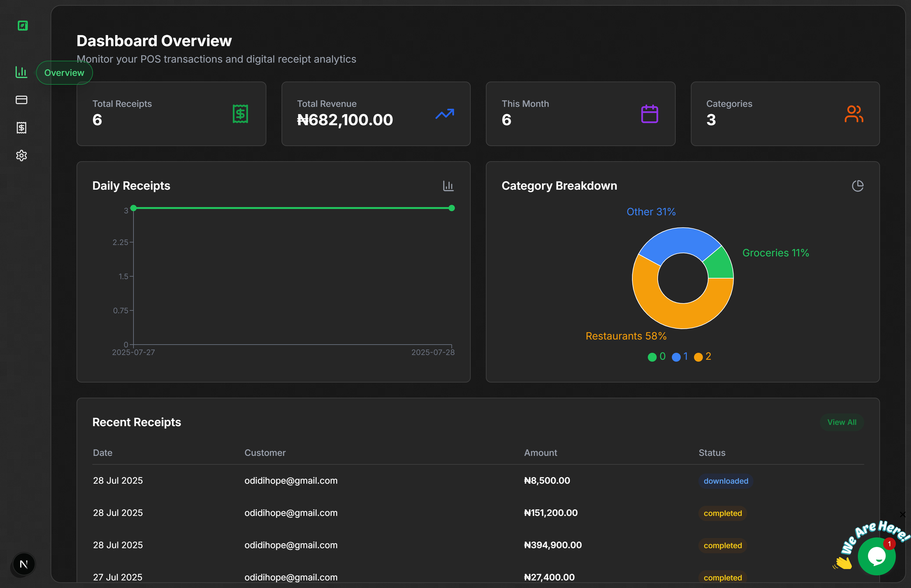911x588 pixels.
Task: Click the 27 Jul 2025 date cell
Action: click(x=118, y=577)
